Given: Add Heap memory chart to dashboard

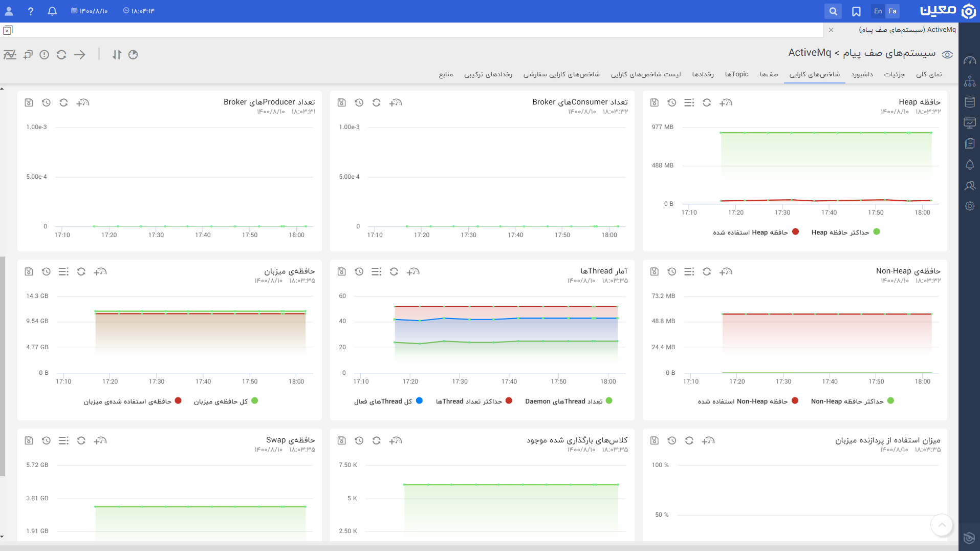Looking at the screenshot, I should pos(726,102).
